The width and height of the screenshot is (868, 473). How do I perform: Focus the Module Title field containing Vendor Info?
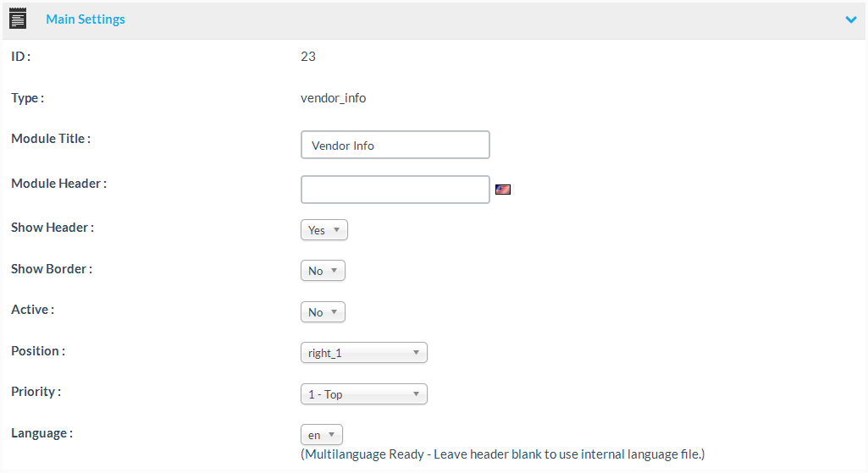(x=395, y=145)
